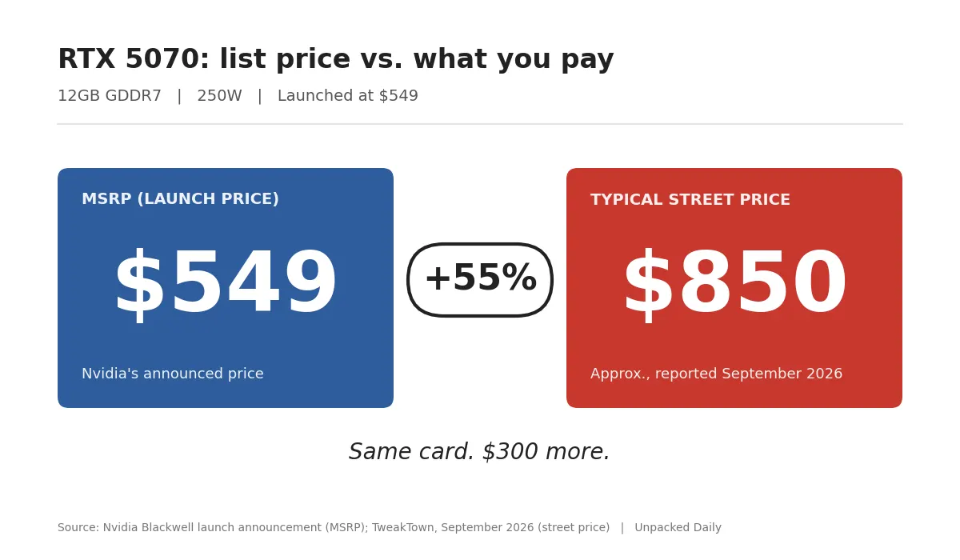Click the horizontal divider under the subtitle
The image size is (960, 560).
click(x=480, y=124)
